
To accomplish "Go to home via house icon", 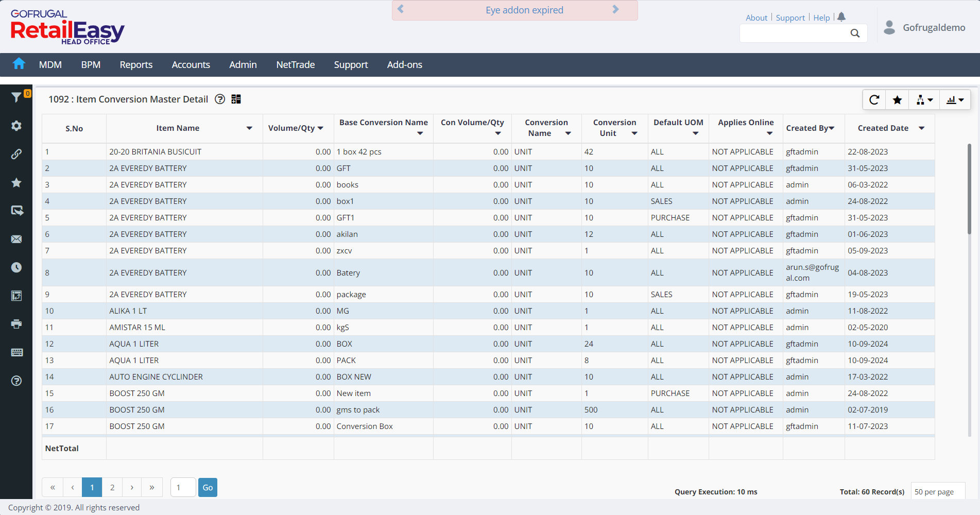I will tap(19, 64).
